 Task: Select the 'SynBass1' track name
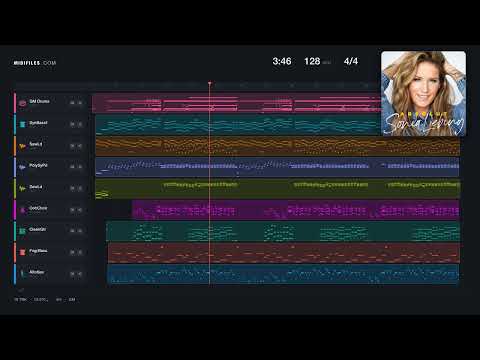[38, 123]
